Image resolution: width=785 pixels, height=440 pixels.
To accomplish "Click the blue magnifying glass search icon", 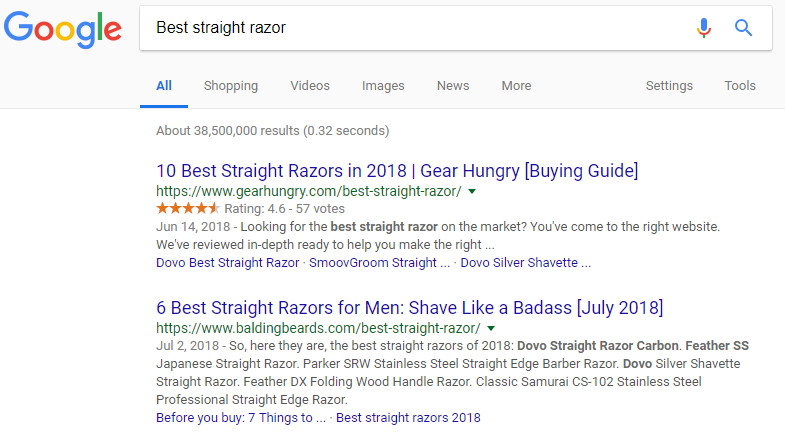I will (x=743, y=28).
